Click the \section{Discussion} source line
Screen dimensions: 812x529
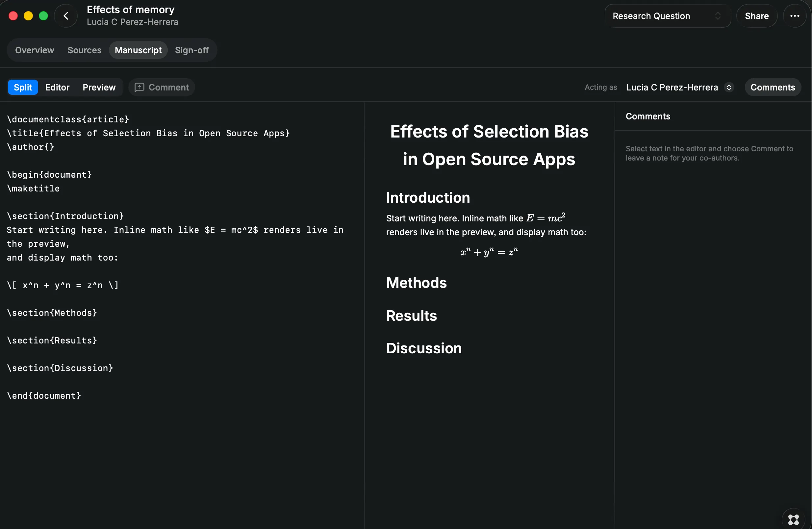pos(60,368)
